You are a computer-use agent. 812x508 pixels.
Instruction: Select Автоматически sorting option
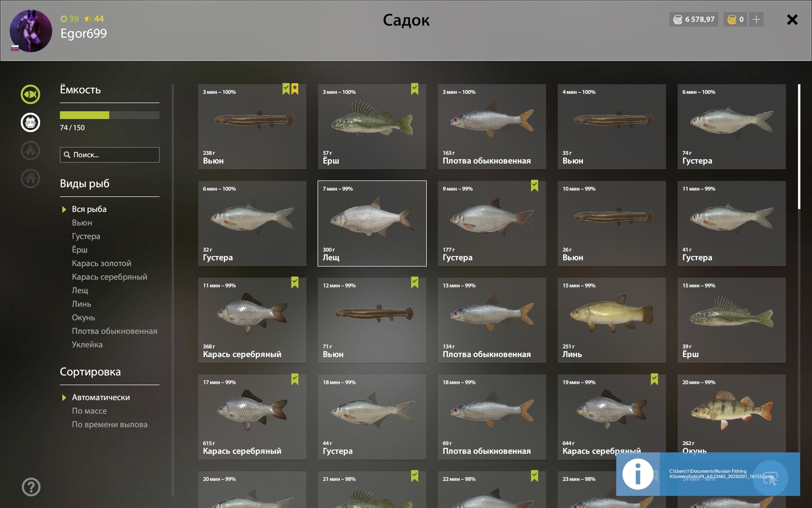[101, 397]
